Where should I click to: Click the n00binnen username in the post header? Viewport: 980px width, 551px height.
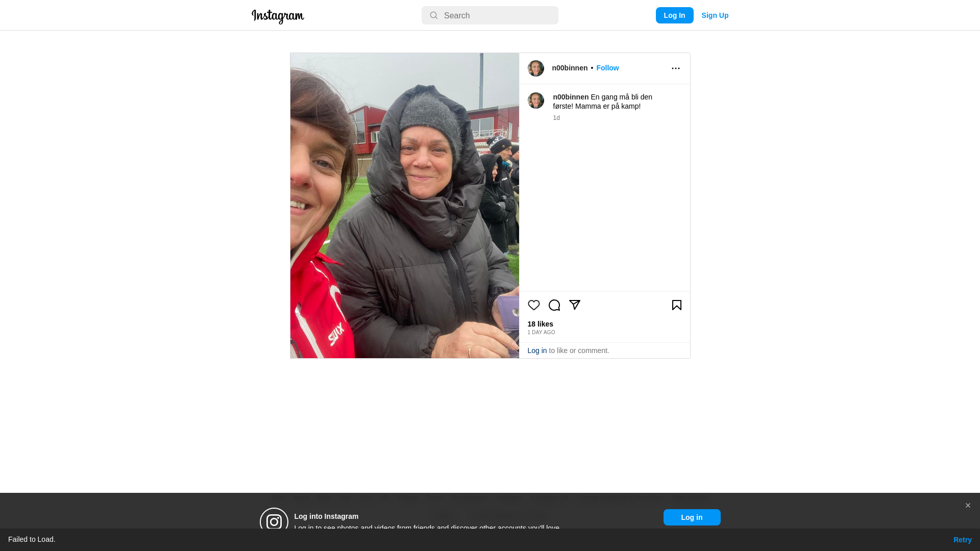(x=570, y=68)
